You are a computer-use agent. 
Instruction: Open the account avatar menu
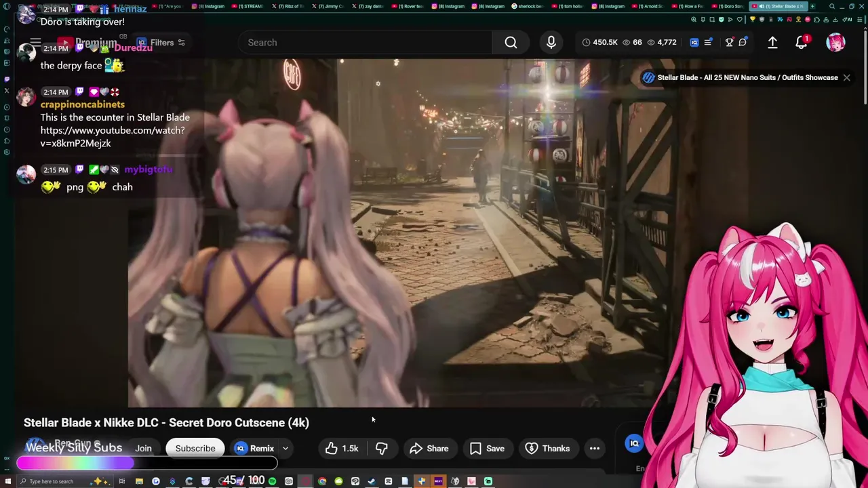(x=835, y=43)
